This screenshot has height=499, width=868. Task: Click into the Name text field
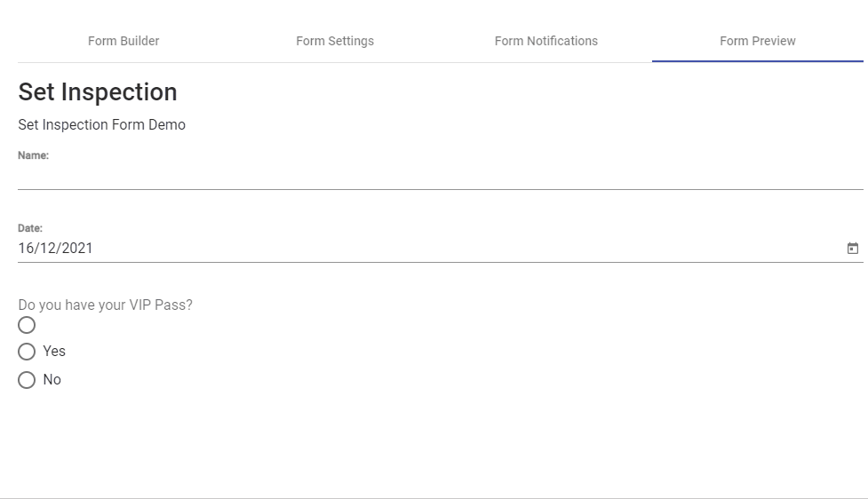441,177
